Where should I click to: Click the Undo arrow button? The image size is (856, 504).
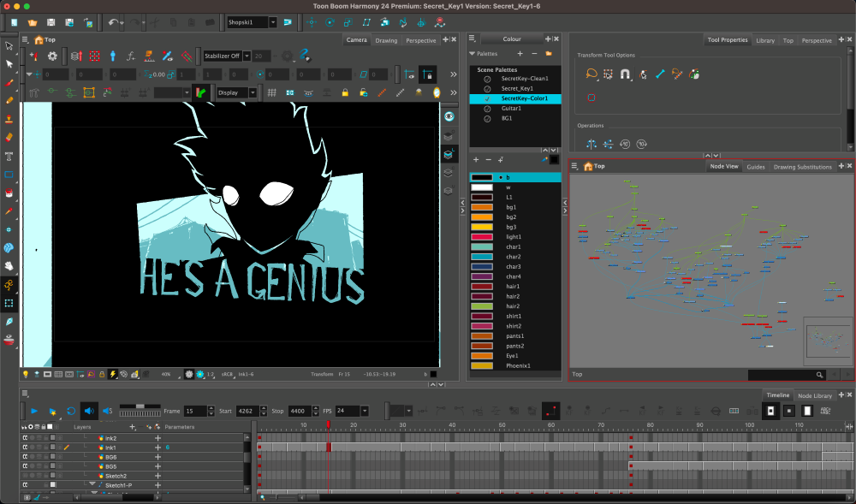click(x=113, y=22)
